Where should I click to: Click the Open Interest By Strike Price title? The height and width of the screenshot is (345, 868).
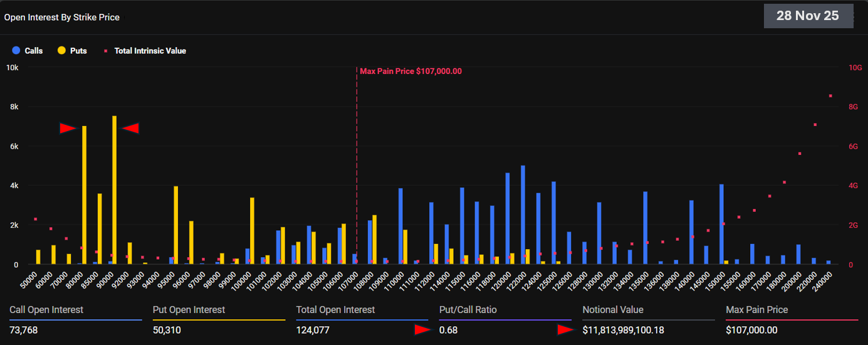click(x=61, y=18)
